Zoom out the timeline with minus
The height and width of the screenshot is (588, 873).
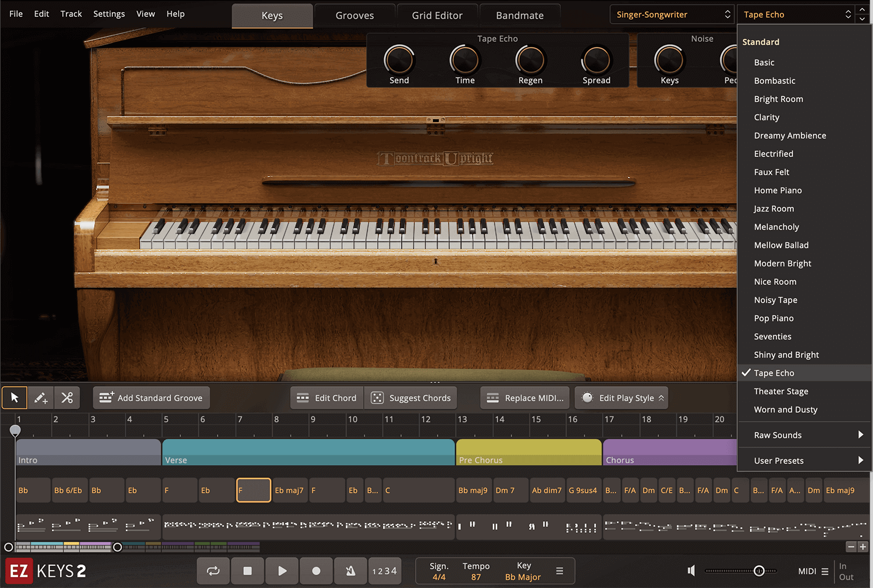tap(851, 547)
